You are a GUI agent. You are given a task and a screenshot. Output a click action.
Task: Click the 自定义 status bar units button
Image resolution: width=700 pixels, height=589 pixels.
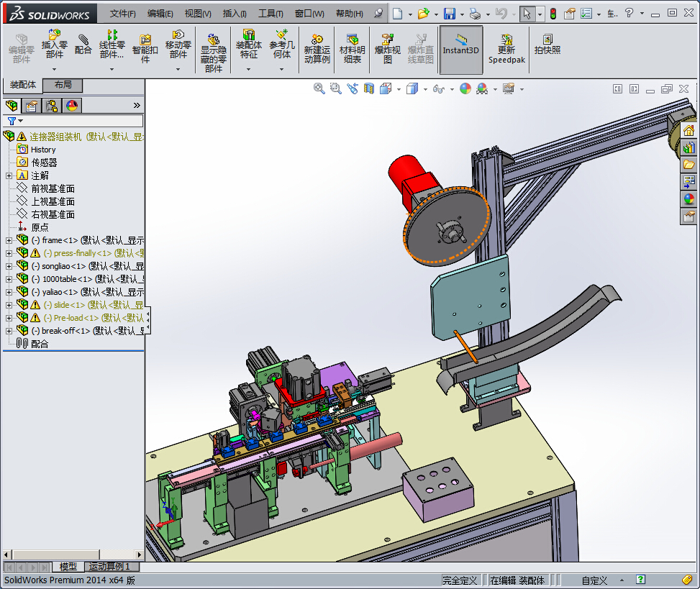pyautogui.click(x=594, y=580)
